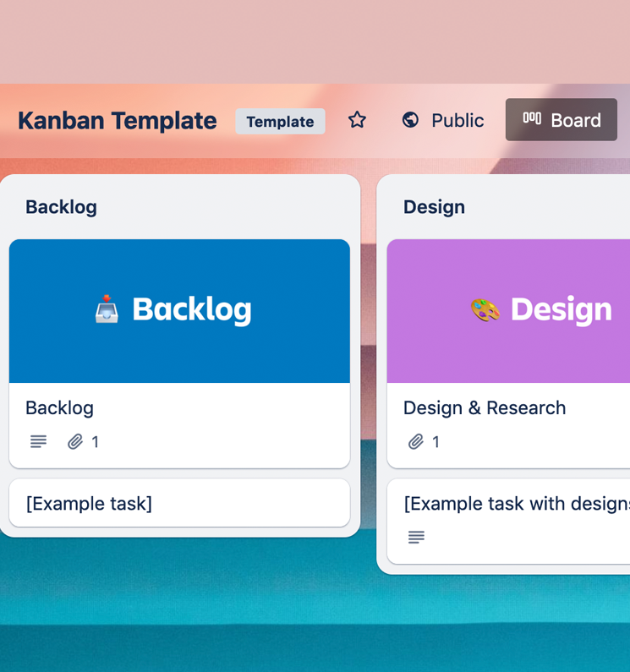
Task: Click attachment count 1 on Design & Research card
Action: (x=436, y=442)
